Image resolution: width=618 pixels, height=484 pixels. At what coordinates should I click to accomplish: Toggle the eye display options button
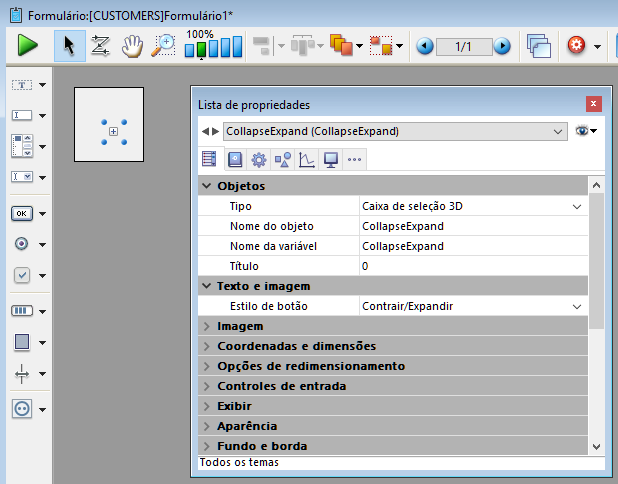pyautogui.click(x=588, y=131)
